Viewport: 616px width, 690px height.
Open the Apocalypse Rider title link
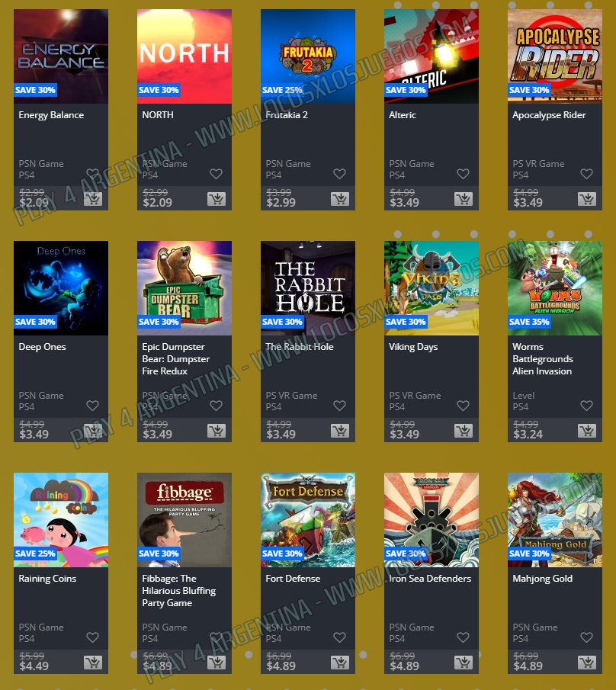tap(549, 115)
